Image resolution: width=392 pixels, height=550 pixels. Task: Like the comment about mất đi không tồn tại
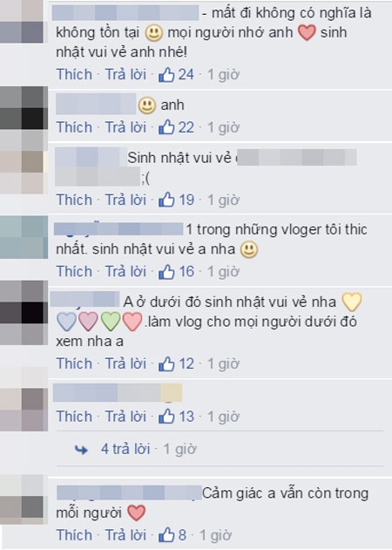pyautogui.click(x=74, y=75)
